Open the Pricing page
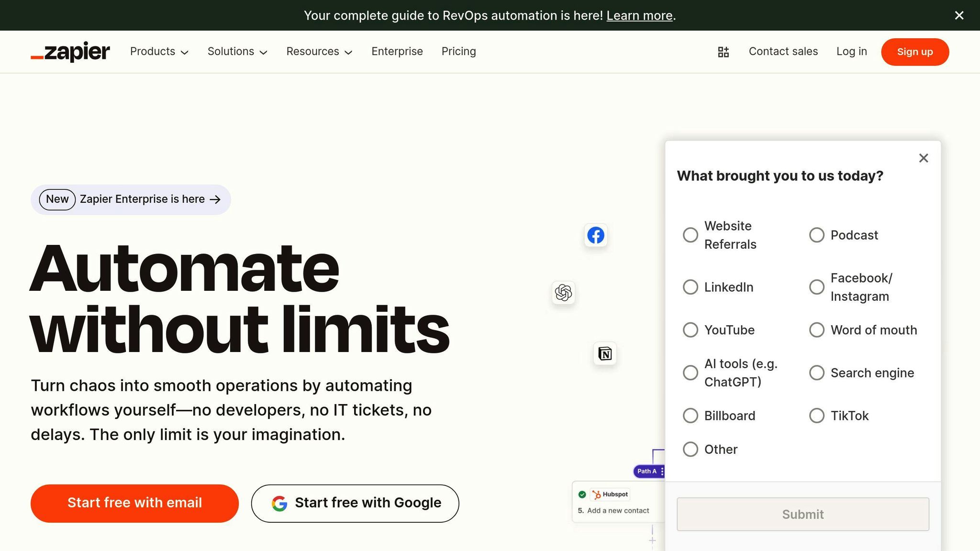 click(x=458, y=52)
